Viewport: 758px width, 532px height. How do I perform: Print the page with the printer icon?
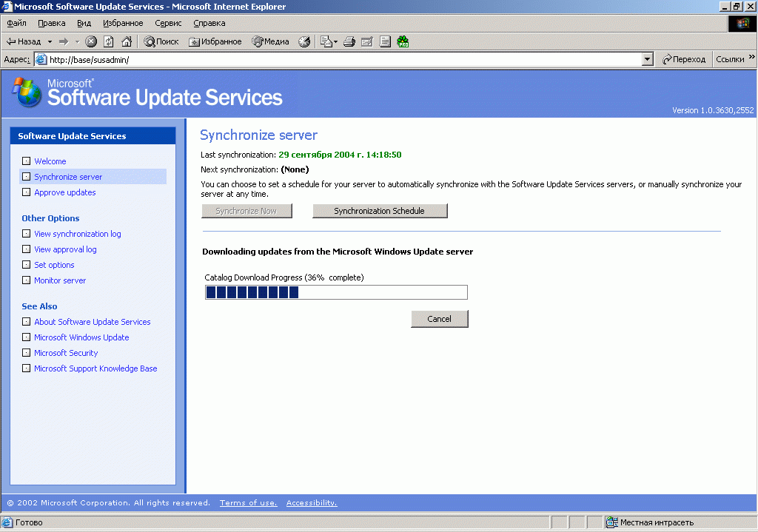[349, 41]
